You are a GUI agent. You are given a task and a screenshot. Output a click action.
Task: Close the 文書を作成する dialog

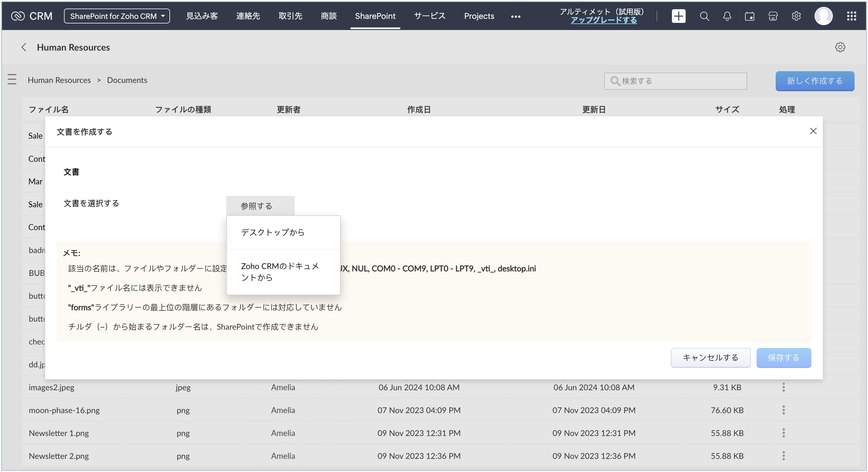[x=813, y=131]
